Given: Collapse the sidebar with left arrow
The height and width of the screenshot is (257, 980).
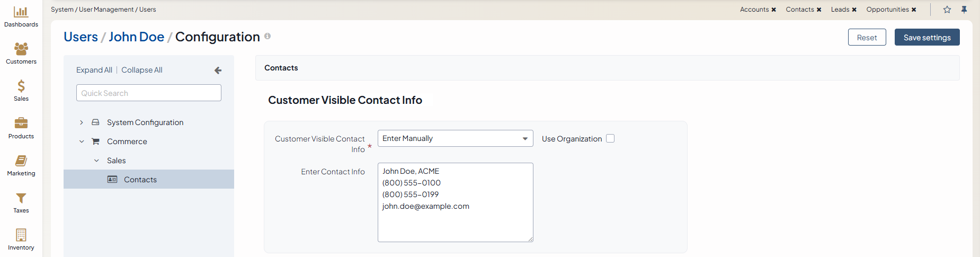Looking at the screenshot, I should coord(218,70).
